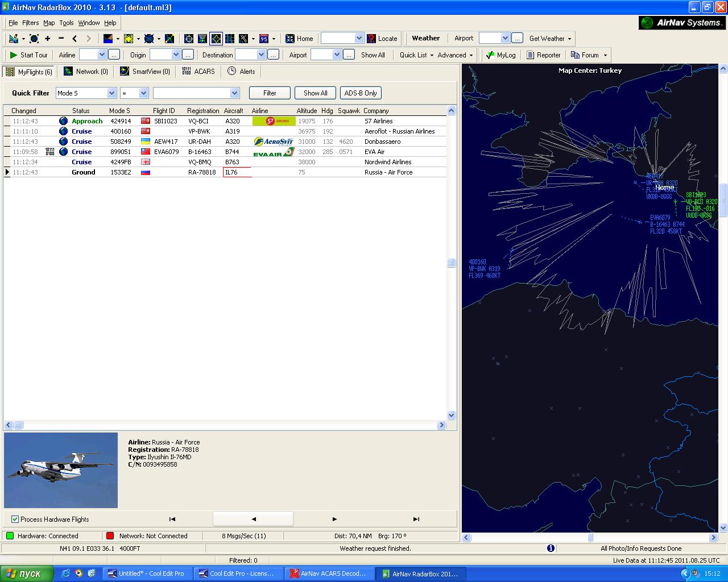Click the zoom out minus icon
Screen dimensions: 728x582
[x=61, y=39]
